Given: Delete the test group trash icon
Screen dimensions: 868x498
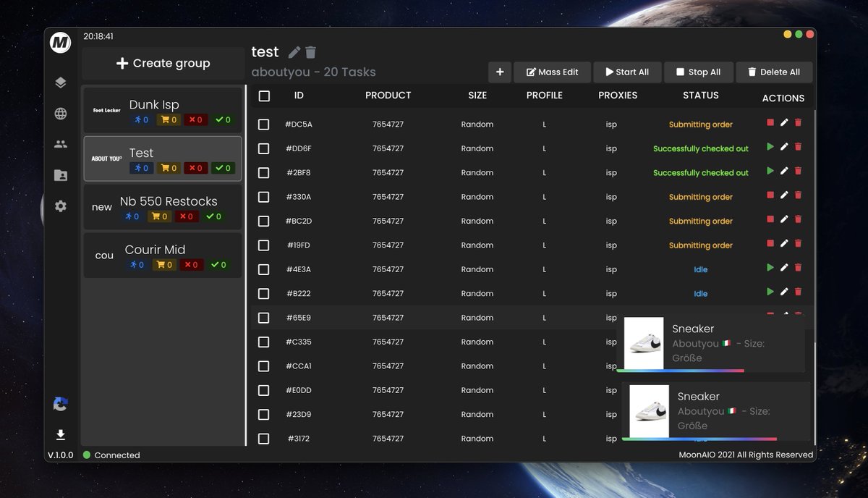Looking at the screenshot, I should (310, 52).
